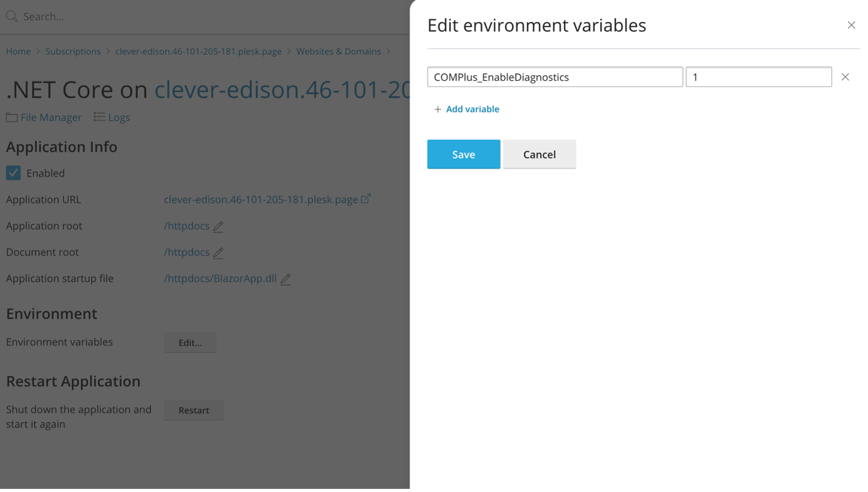Restart the application
The image size is (868, 492).
tap(193, 410)
